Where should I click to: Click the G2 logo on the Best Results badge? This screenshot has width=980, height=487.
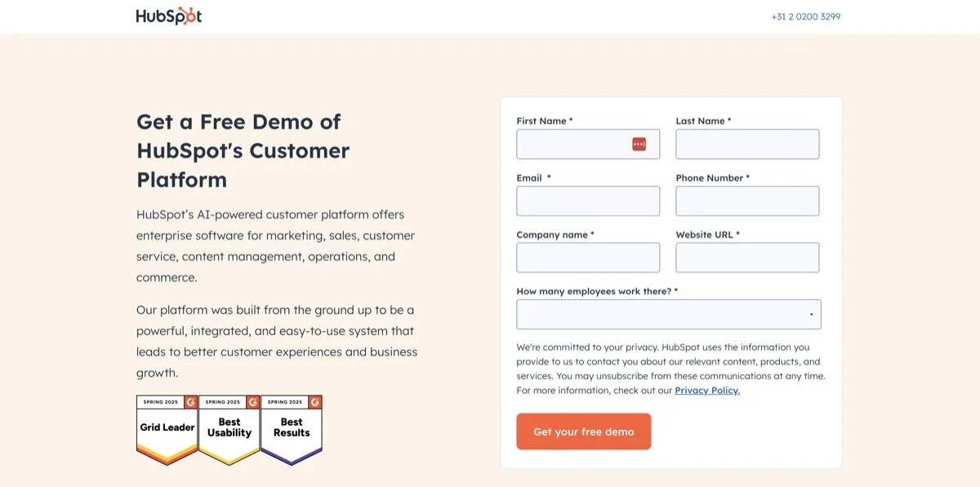[x=314, y=402]
